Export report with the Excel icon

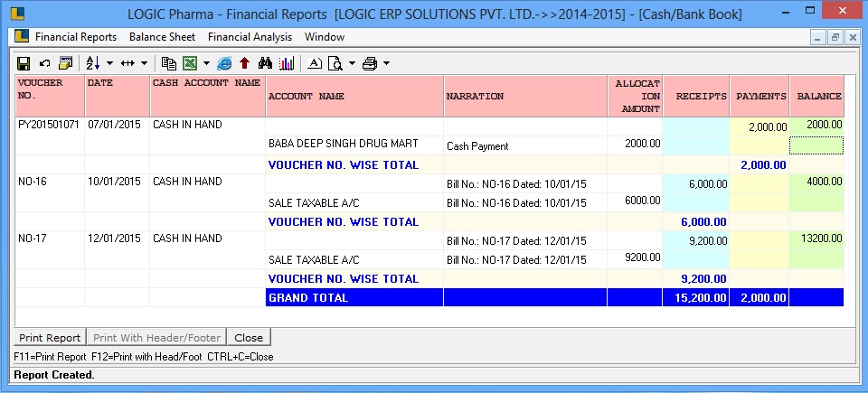(191, 63)
